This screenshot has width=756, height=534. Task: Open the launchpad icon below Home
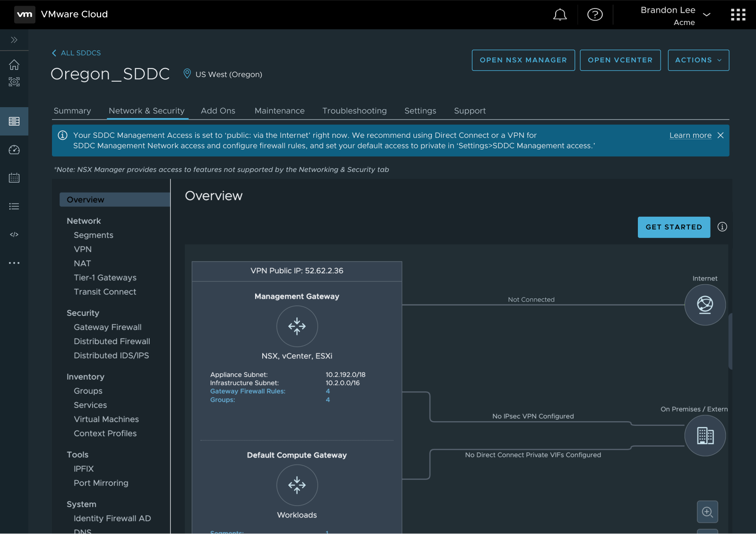(x=14, y=82)
